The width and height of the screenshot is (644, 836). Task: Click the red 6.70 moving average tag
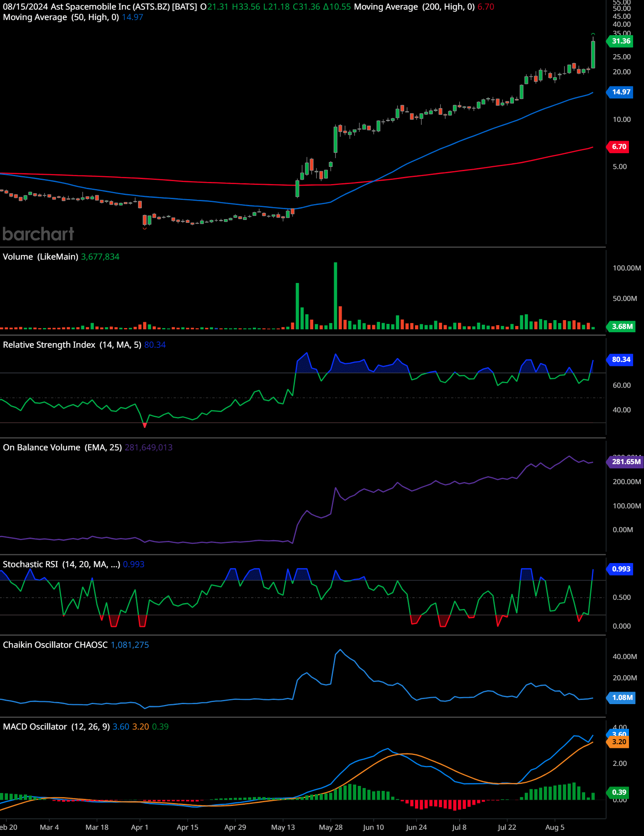click(x=619, y=146)
